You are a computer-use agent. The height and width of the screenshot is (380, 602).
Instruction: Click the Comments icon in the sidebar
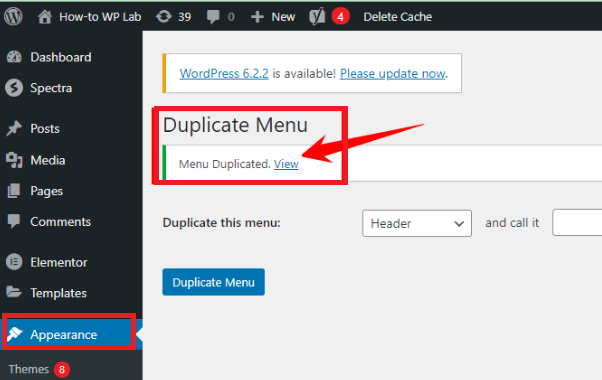(x=14, y=221)
